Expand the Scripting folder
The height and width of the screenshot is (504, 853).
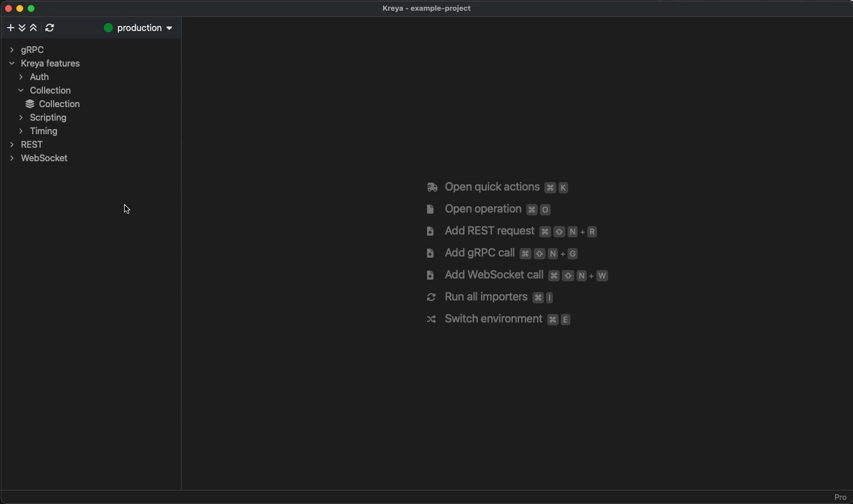tap(21, 117)
